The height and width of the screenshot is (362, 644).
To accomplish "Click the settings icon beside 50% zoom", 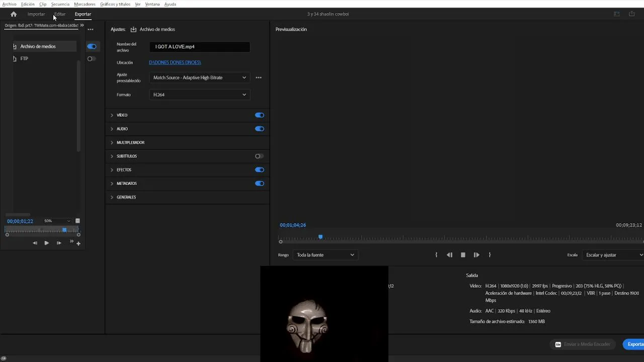I will 77,221.
